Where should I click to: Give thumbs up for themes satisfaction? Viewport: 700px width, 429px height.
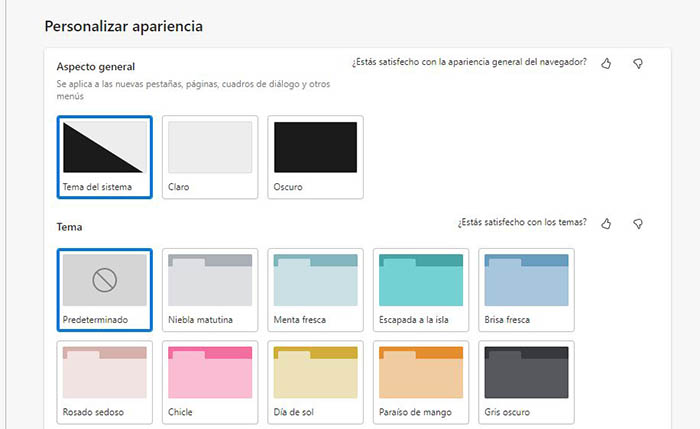[606, 223]
